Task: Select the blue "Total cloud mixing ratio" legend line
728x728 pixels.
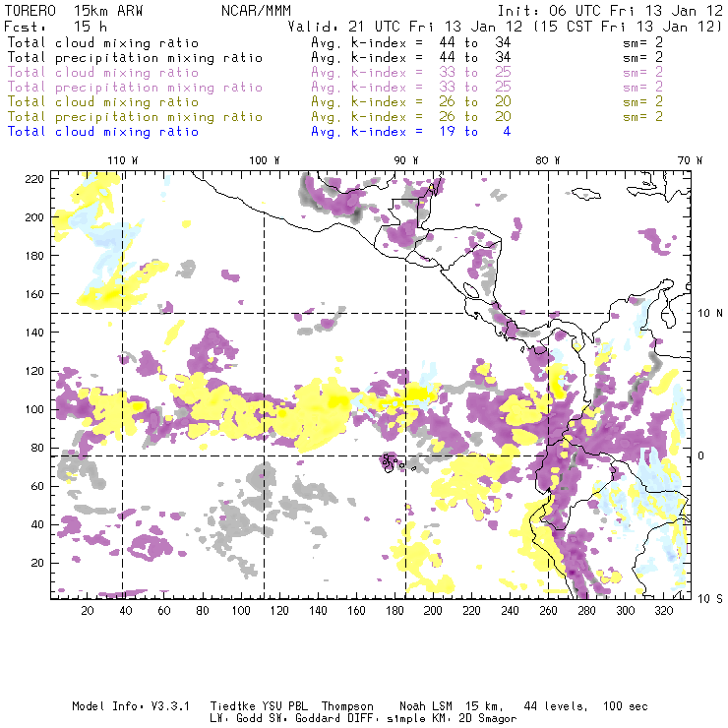Action: point(103,132)
